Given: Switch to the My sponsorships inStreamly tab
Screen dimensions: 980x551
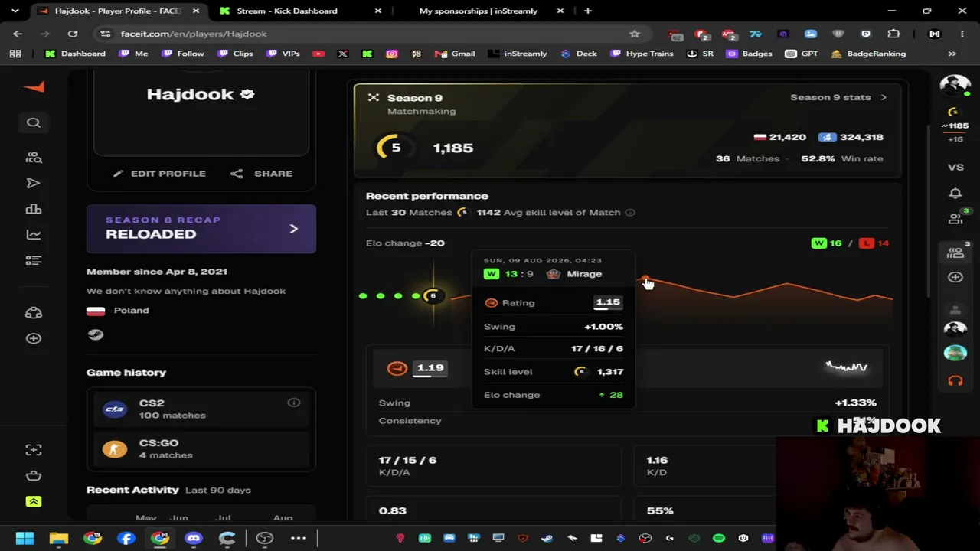Looking at the screenshot, I should click(x=479, y=11).
